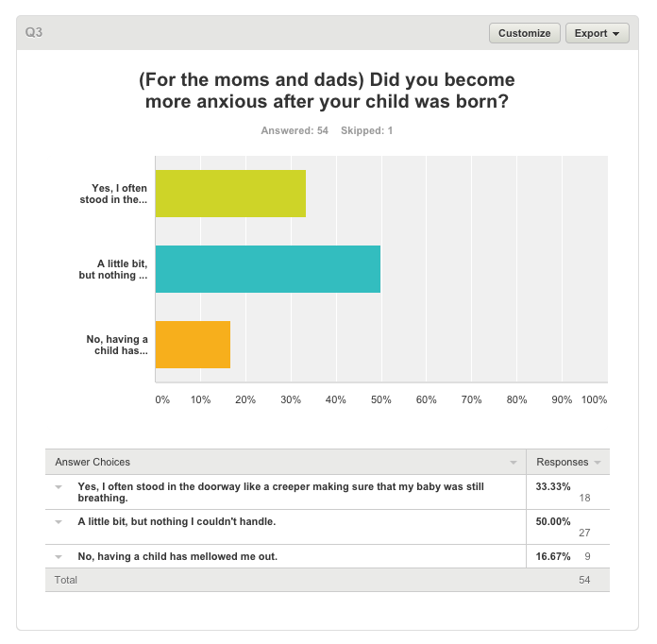Click the yellow-green chart bar
This screenshot has width=657, height=644.
click(230, 194)
